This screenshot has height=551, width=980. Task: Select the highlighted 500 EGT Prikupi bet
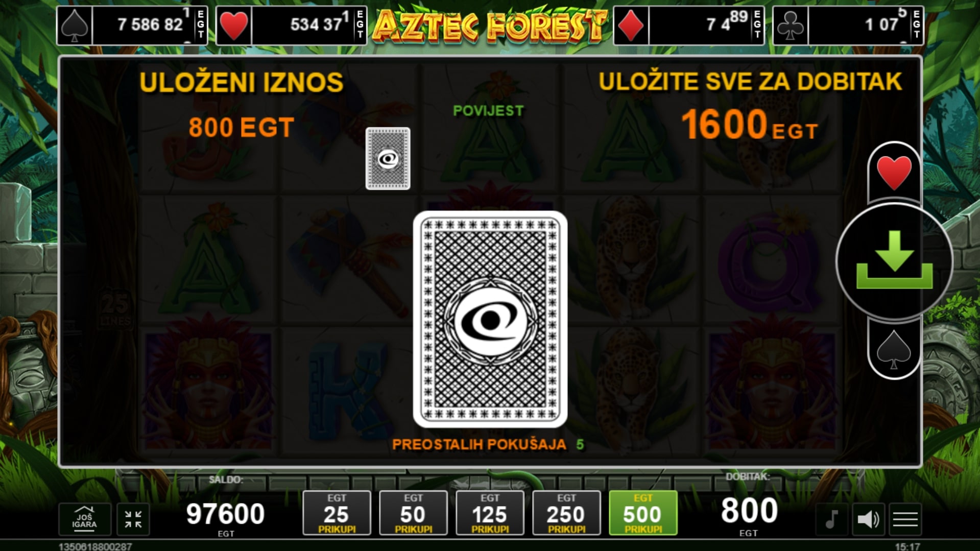point(643,513)
